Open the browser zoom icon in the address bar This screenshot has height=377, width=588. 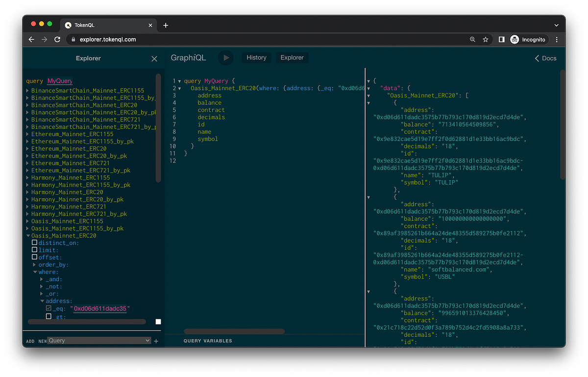coord(472,40)
